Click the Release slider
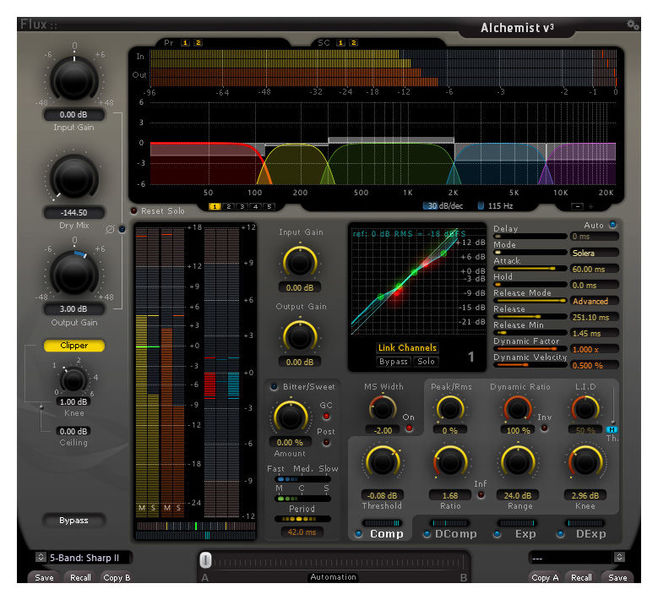 pyautogui.click(x=530, y=316)
